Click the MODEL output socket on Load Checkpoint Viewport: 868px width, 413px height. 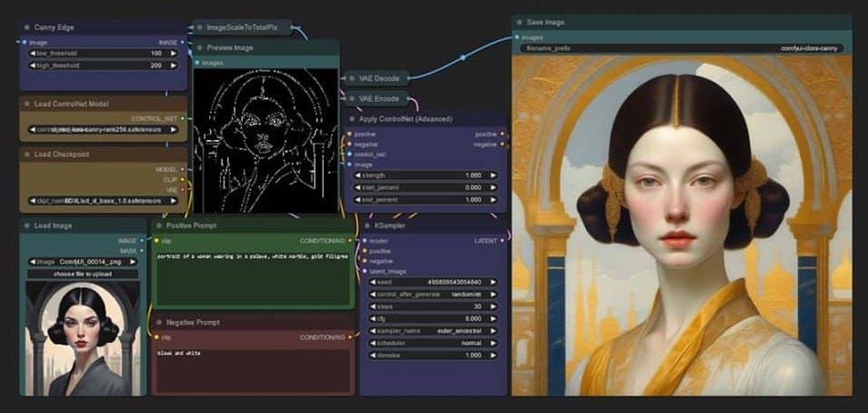pyautogui.click(x=182, y=169)
